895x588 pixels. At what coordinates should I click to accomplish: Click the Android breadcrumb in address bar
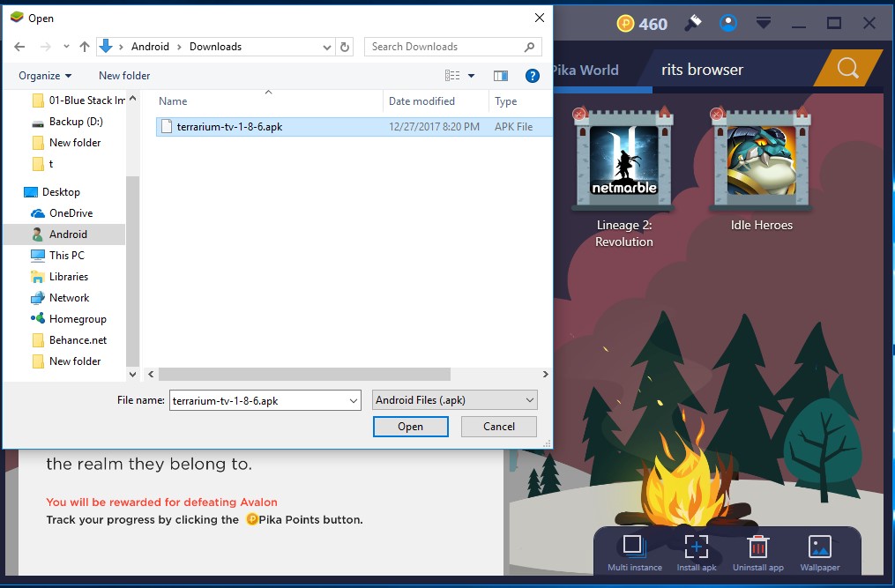(x=150, y=47)
